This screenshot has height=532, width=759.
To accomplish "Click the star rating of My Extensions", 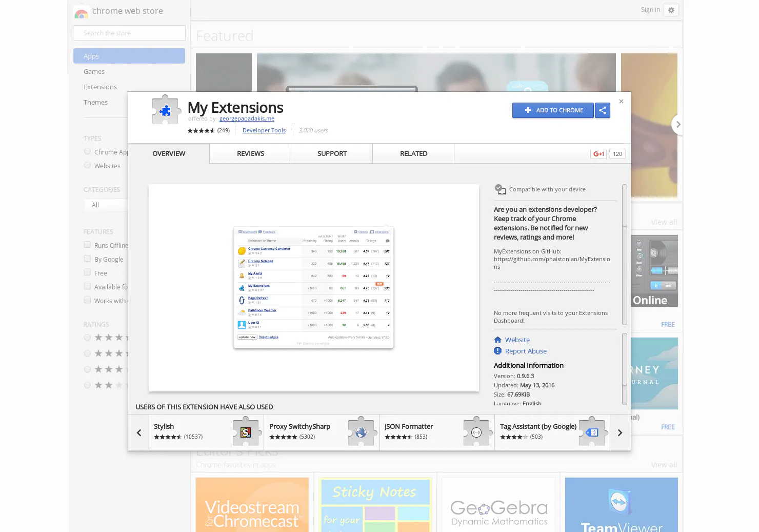I will tap(201, 131).
